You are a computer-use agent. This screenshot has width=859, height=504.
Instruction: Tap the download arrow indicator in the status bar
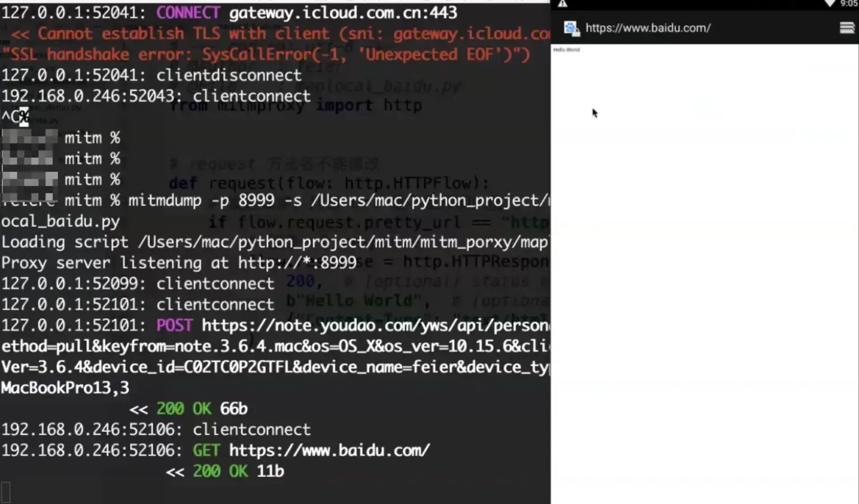(830, 4)
